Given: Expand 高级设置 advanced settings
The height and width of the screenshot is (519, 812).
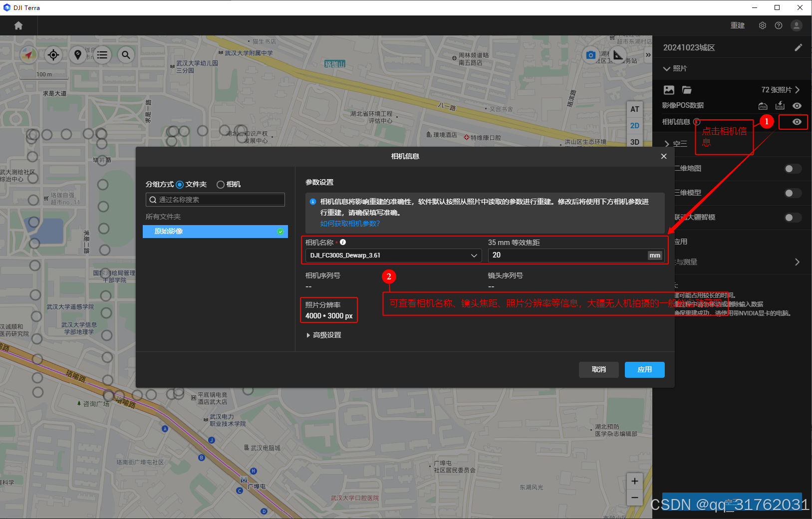Looking at the screenshot, I should pos(324,335).
